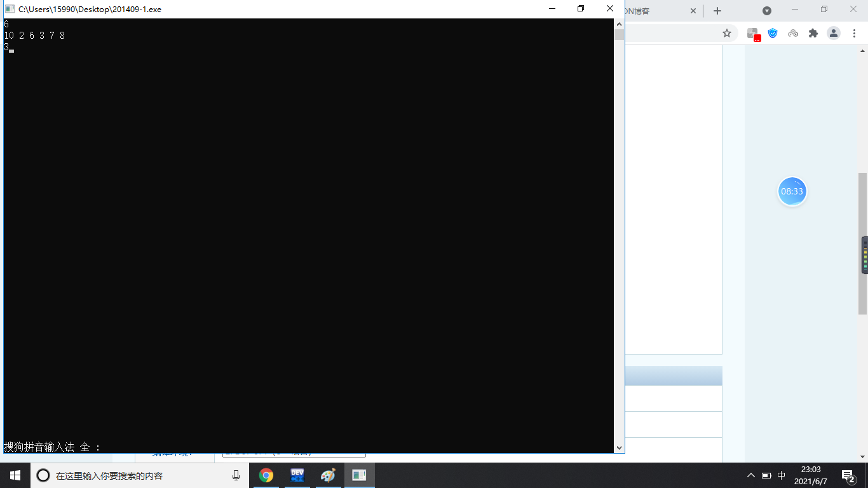Minimize the Chrome window
Image resolution: width=868 pixels, height=488 pixels.
point(795,9)
